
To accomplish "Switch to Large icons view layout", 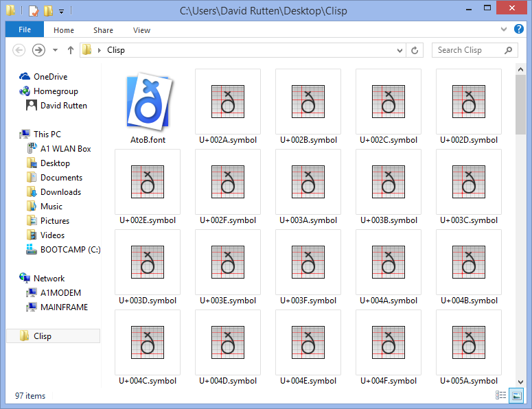I will [514, 395].
